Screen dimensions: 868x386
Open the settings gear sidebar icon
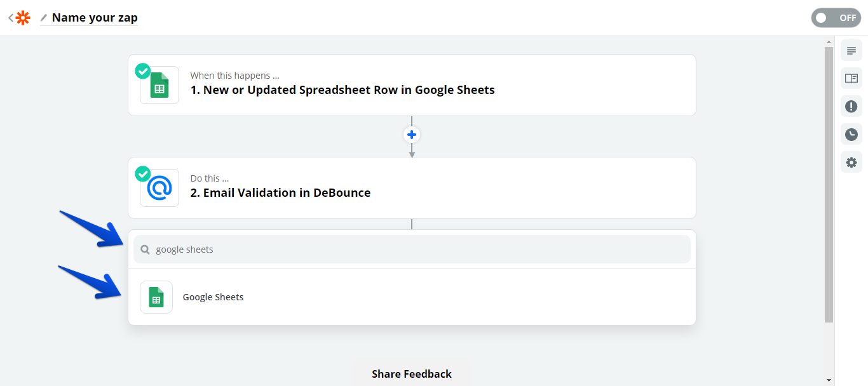tap(851, 163)
